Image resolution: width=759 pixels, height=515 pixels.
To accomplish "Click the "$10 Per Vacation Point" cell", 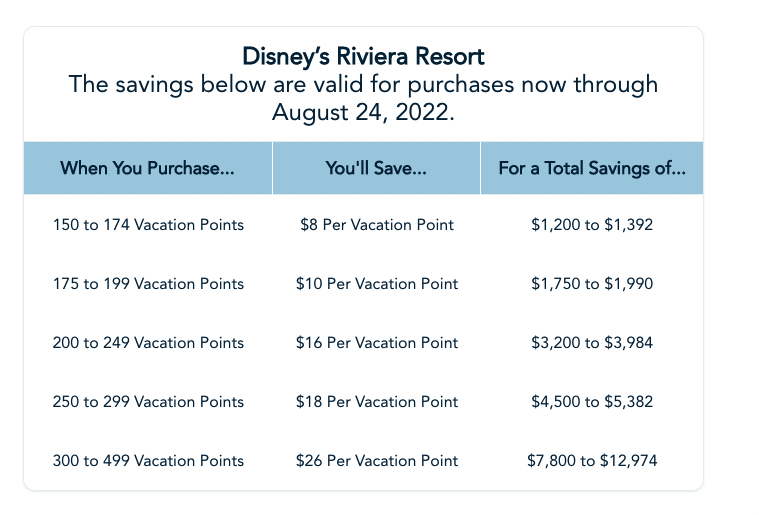I will tap(377, 284).
